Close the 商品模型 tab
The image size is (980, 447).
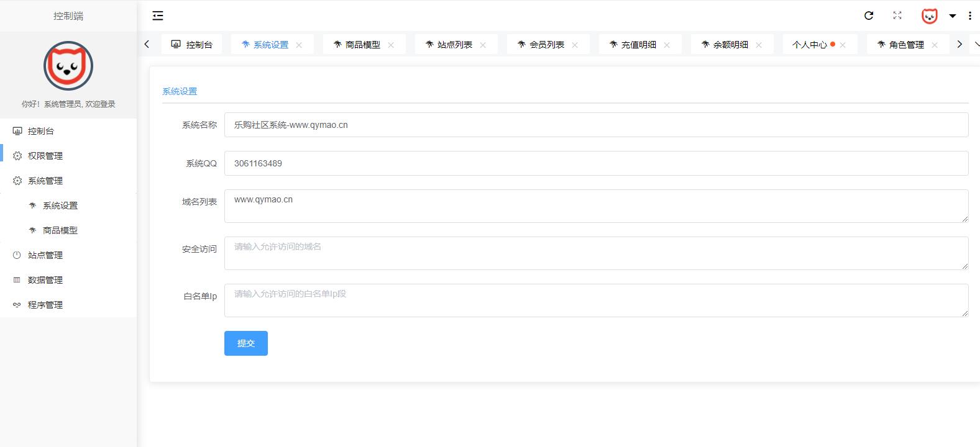pyautogui.click(x=391, y=45)
